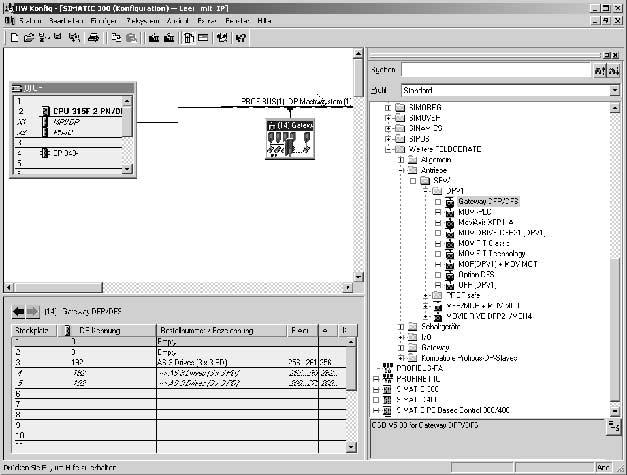Expand the SIPOS folder node
Viewport: 627px width, 475px height.
pos(387,139)
